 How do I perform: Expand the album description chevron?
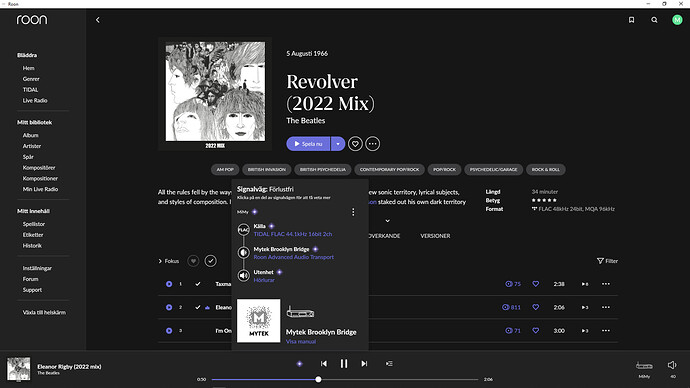387,221
